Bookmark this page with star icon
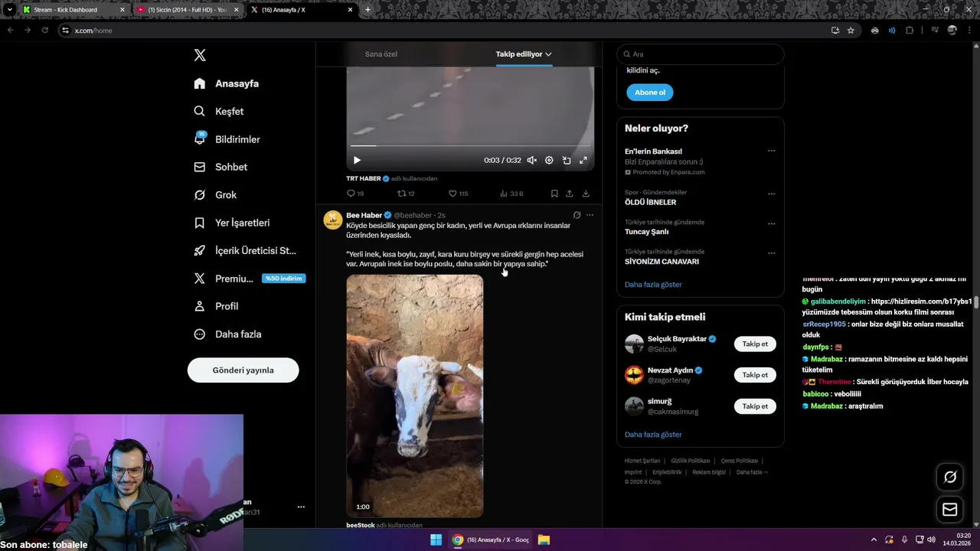The width and height of the screenshot is (980, 551). pyautogui.click(x=851, y=31)
